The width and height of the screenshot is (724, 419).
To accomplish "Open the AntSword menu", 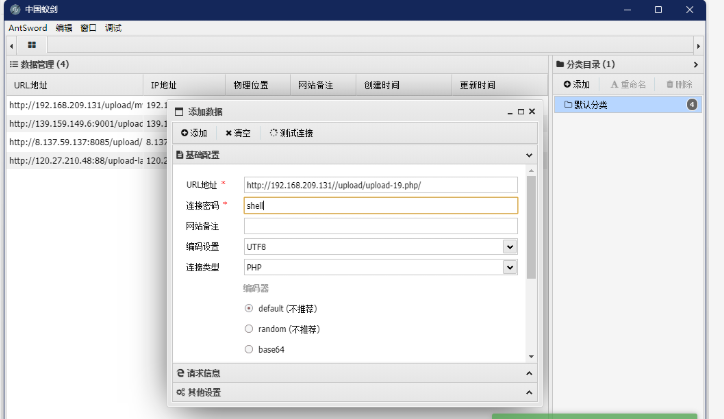I will [28, 28].
